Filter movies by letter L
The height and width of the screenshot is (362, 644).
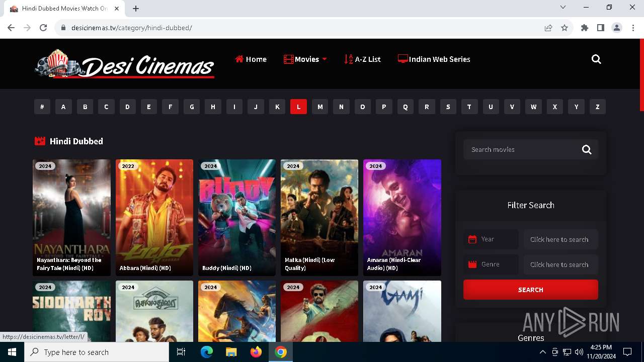(298, 107)
